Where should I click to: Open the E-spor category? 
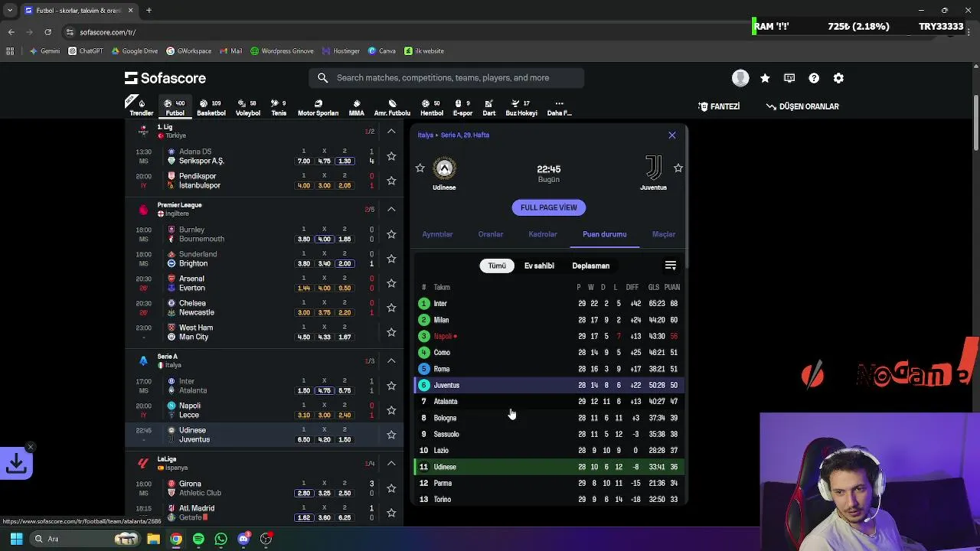[x=462, y=108]
